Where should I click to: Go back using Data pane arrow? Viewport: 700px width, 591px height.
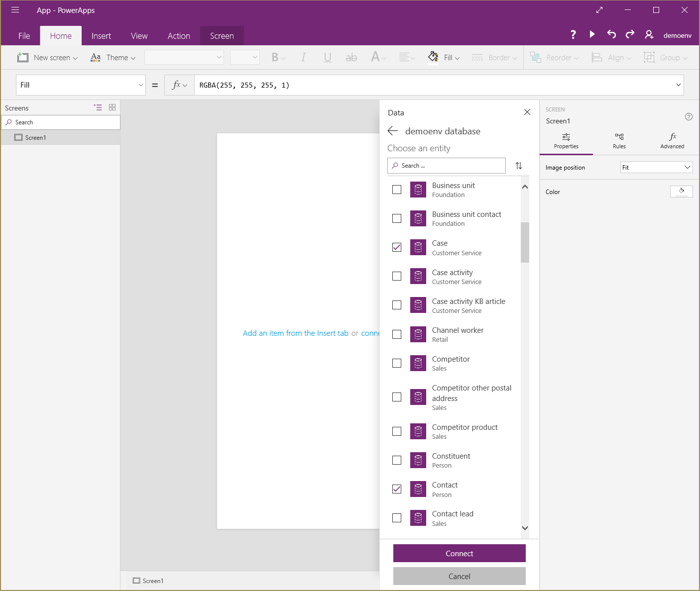point(393,131)
